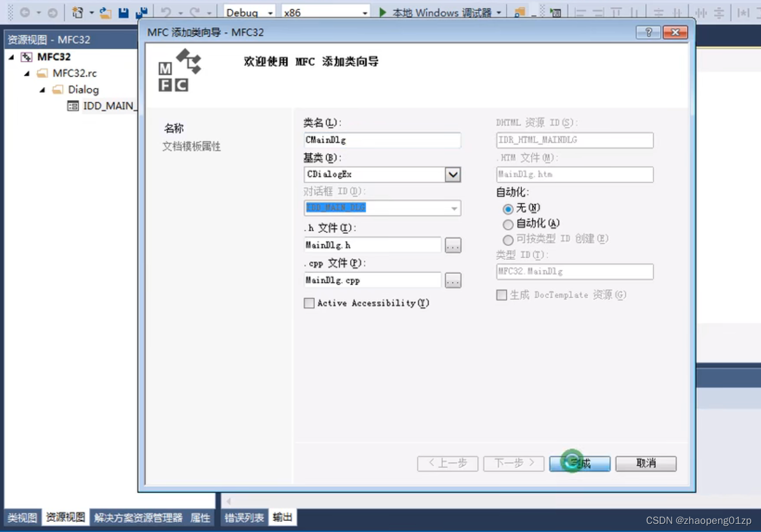Select 可按类型 ID 创建 radio button
This screenshot has height=532, width=761.
click(x=508, y=239)
